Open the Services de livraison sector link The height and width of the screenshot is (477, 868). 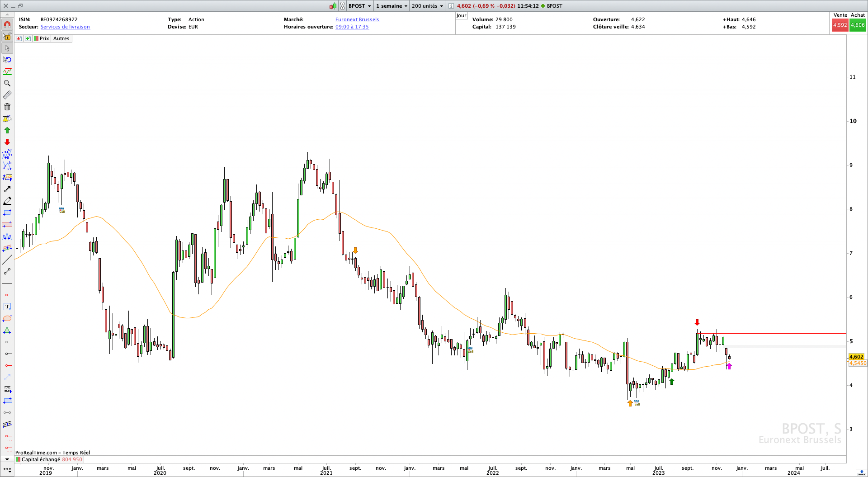pos(65,27)
